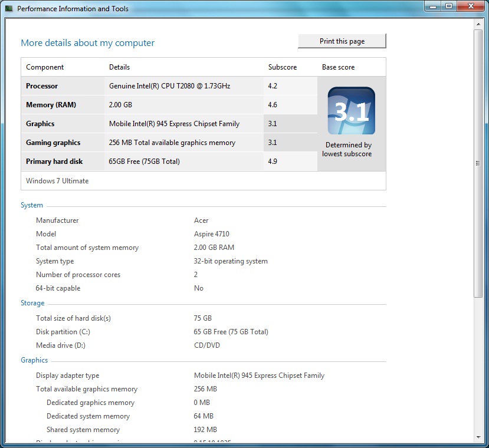Viewport: 489px width, 448px height.
Task: Click the Storage section heading
Action: 33,303
